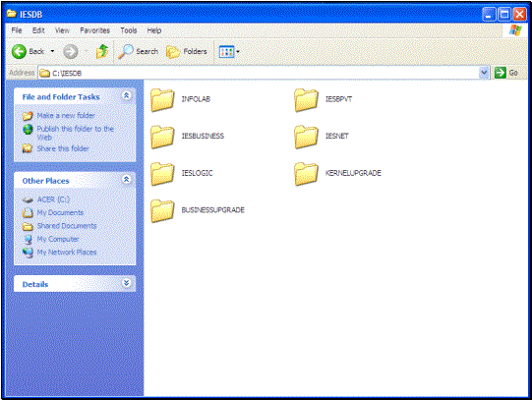Expand the address bar dropdown
Screen dimensions: 532x400
pyautogui.click(x=484, y=73)
